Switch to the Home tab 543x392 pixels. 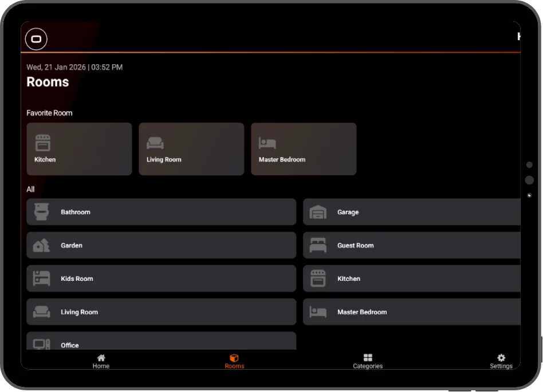pos(101,361)
